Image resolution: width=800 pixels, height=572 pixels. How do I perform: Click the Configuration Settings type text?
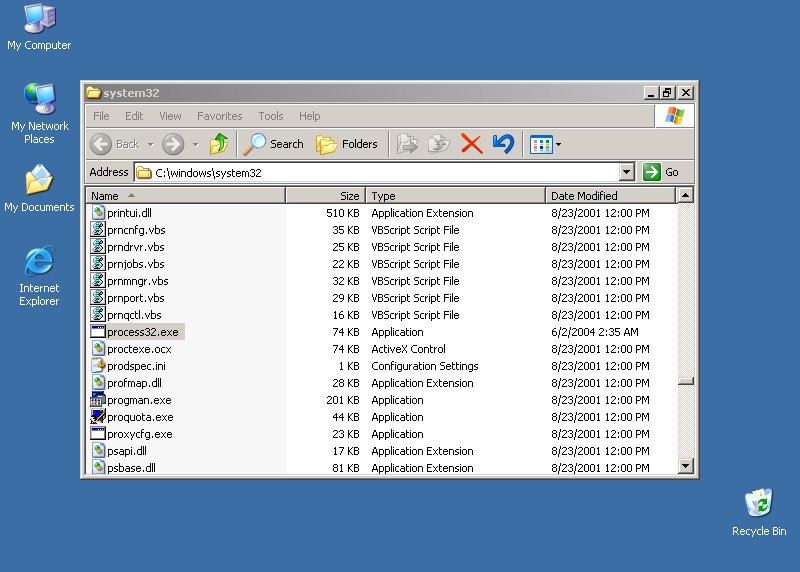424,366
